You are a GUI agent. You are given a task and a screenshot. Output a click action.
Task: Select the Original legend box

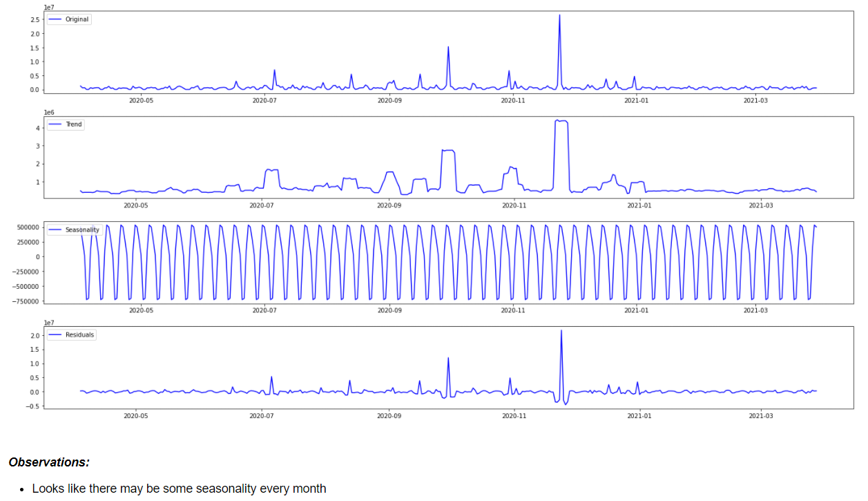(68, 19)
